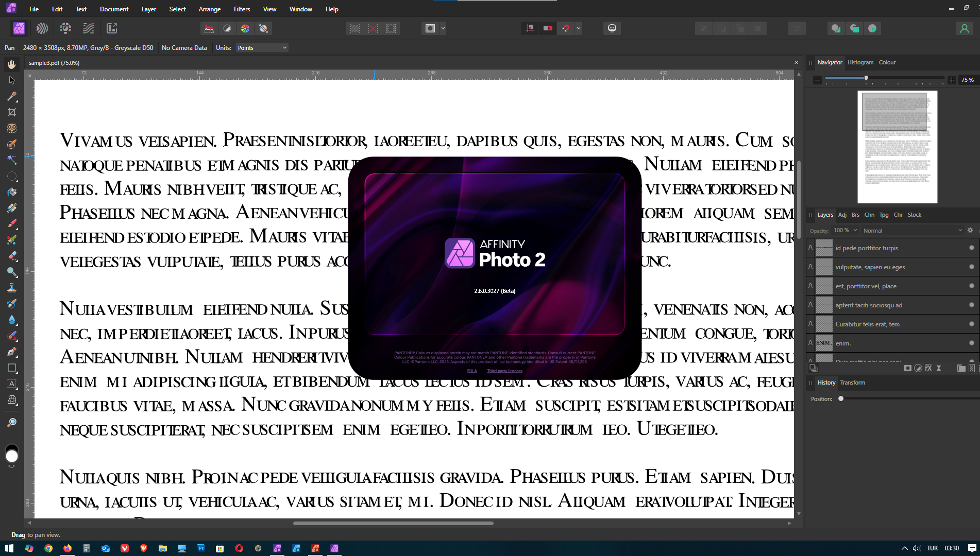
Task: Apply Auto Levels from toolbar
Action: tap(209, 28)
